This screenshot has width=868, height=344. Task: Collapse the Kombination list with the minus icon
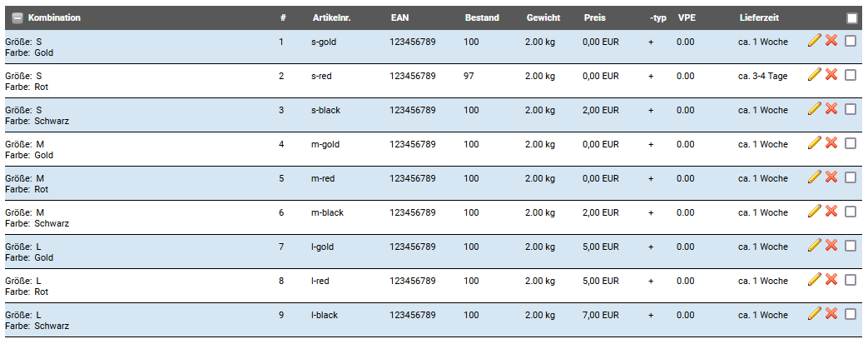[17, 18]
